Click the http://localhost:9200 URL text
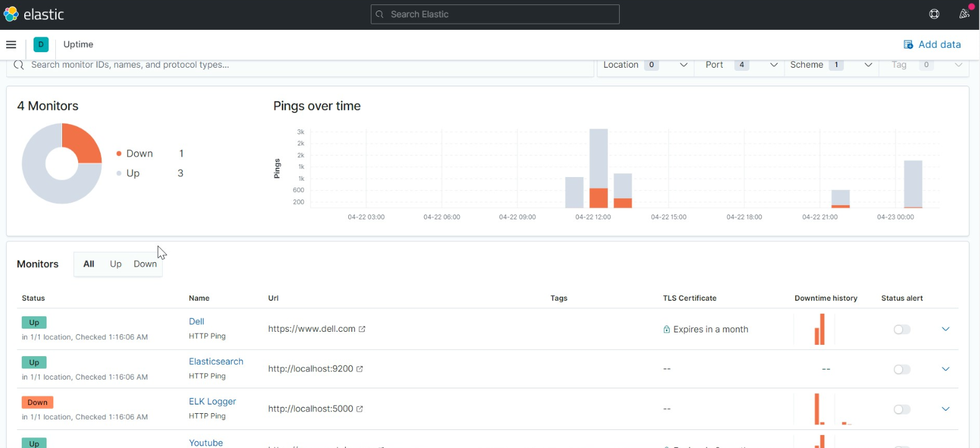The height and width of the screenshot is (448, 980). coord(311,369)
